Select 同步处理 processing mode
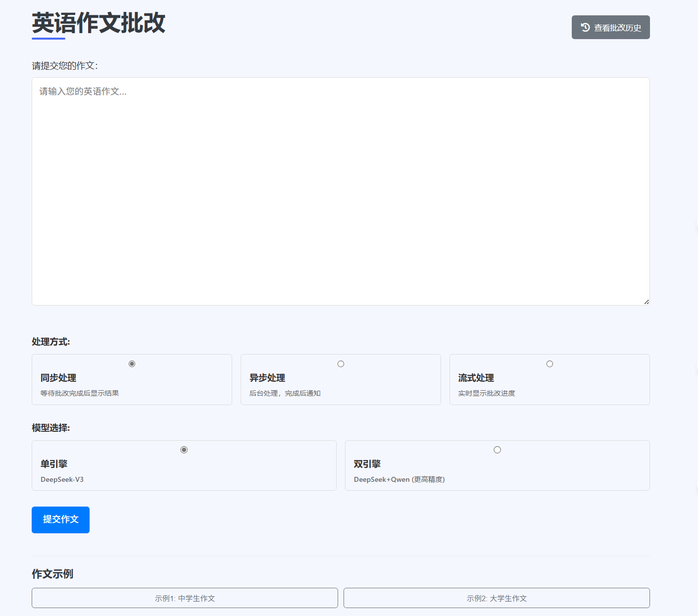This screenshot has height=616, width=698. tap(132, 363)
